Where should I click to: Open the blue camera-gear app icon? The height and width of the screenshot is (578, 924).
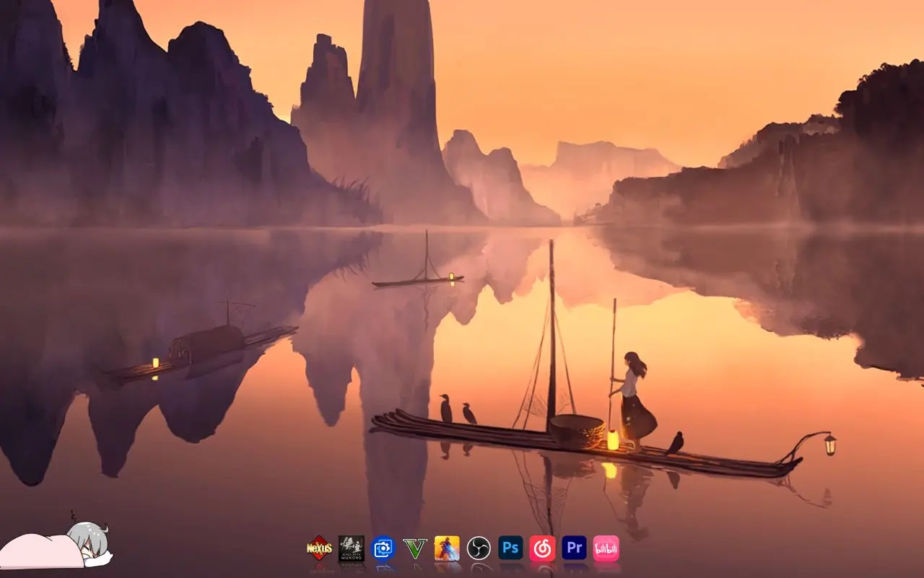(x=383, y=548)
